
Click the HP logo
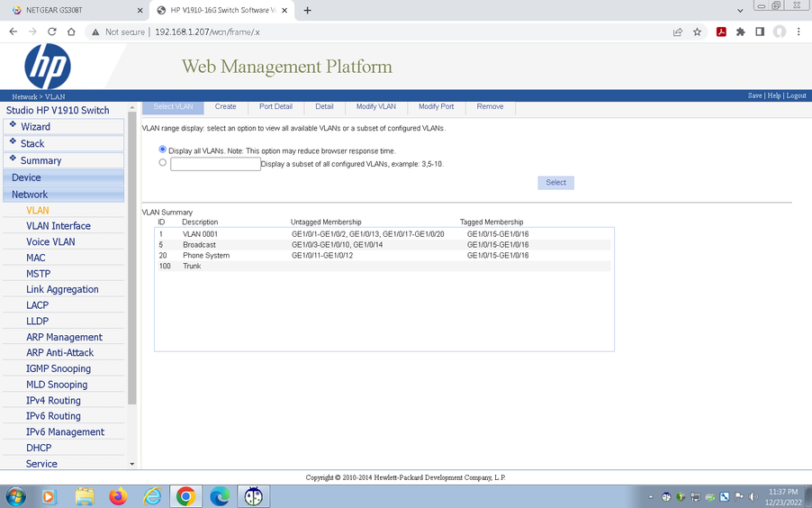[x=47, y=67]
